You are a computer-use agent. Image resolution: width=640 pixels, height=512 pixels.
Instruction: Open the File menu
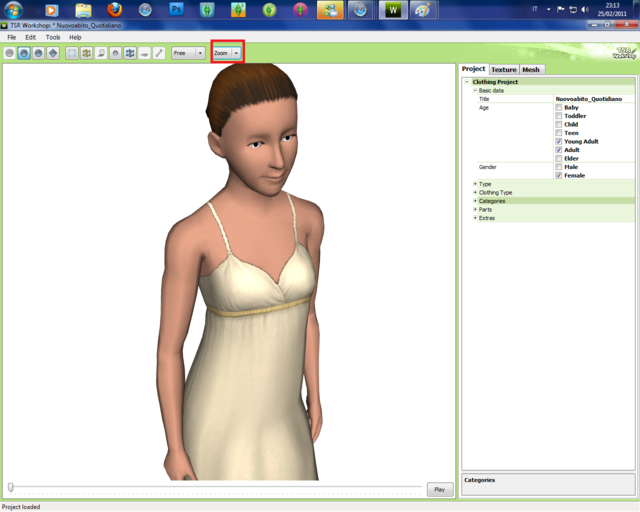pyautogui.click(x=11, y=37)
